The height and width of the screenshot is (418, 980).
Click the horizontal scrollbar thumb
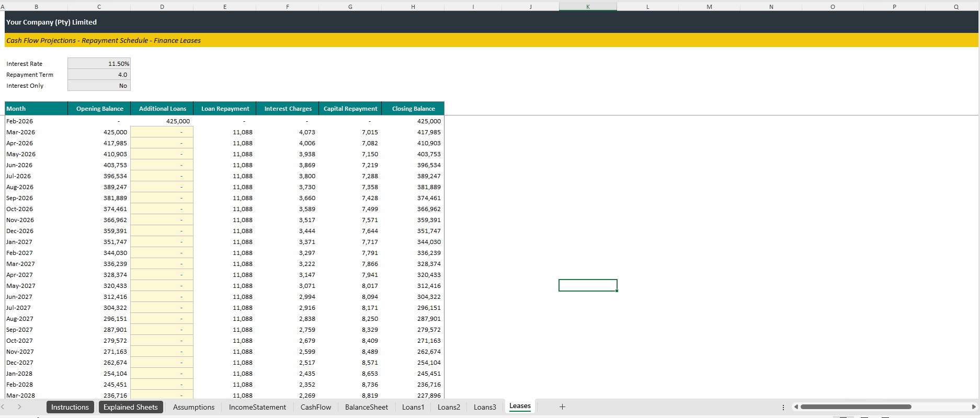[x=856, y=407]
